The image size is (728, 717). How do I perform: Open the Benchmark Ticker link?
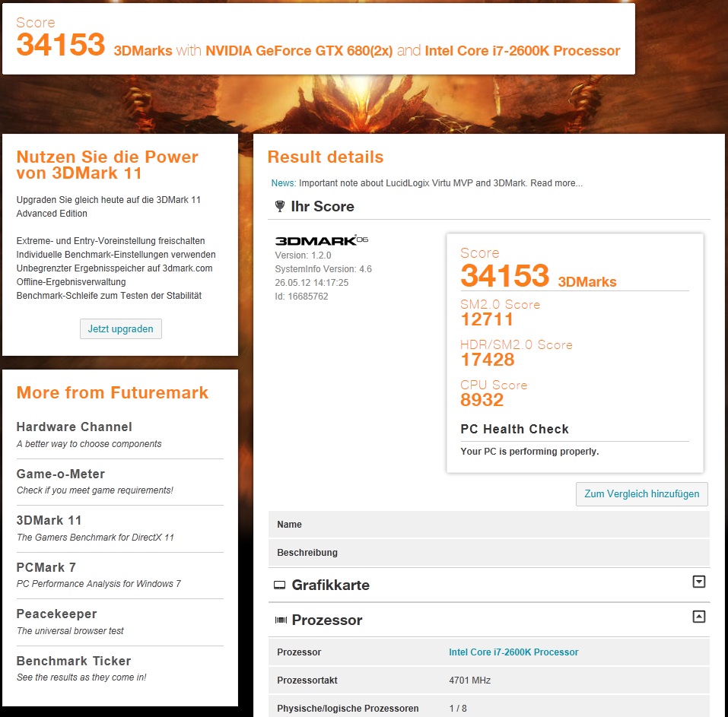pos(74,661)
